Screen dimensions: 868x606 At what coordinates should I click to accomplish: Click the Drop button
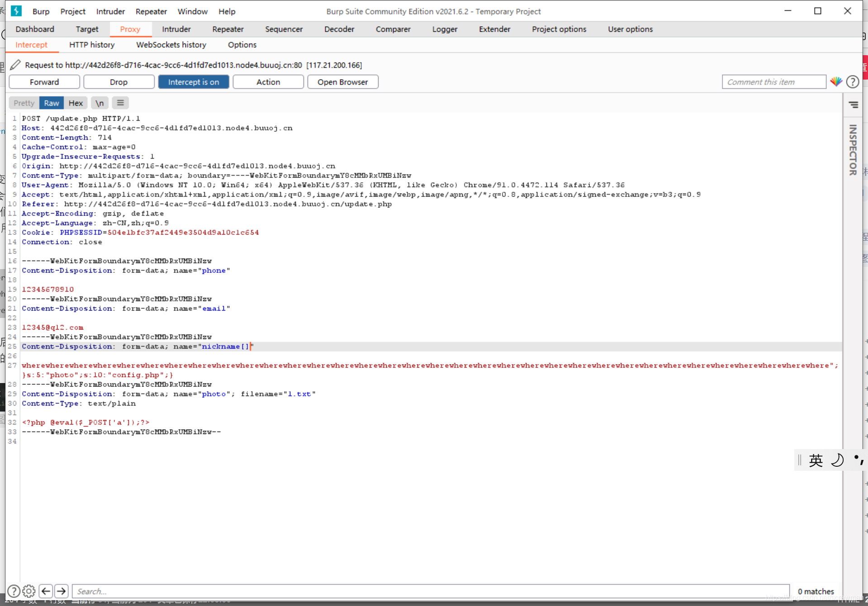click(119, 82)
